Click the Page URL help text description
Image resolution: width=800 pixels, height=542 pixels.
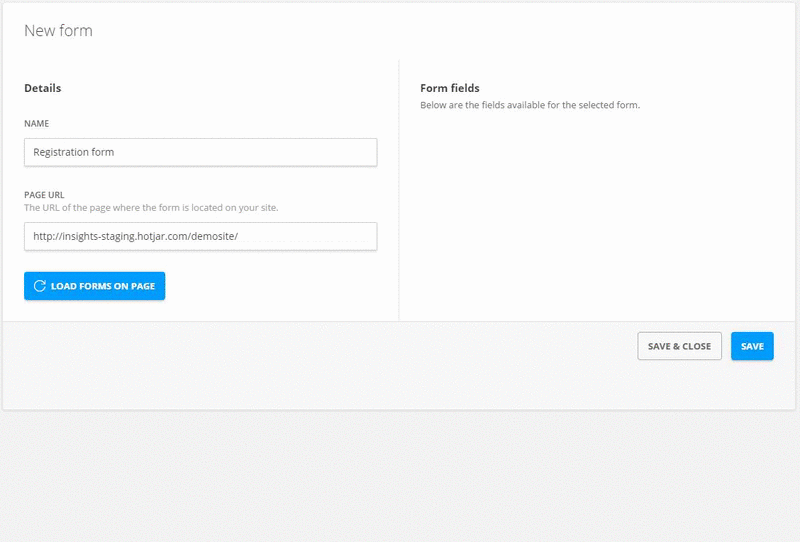[151, 208]
